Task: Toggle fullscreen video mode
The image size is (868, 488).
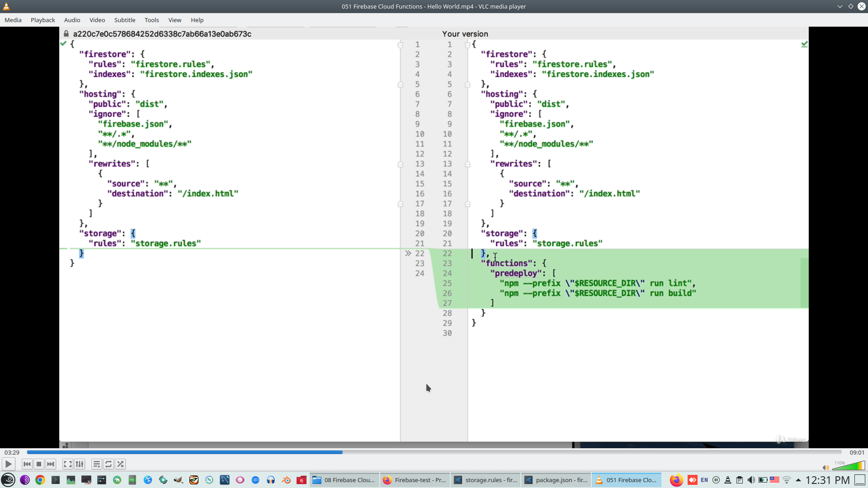Action: (x=68, y=464)
